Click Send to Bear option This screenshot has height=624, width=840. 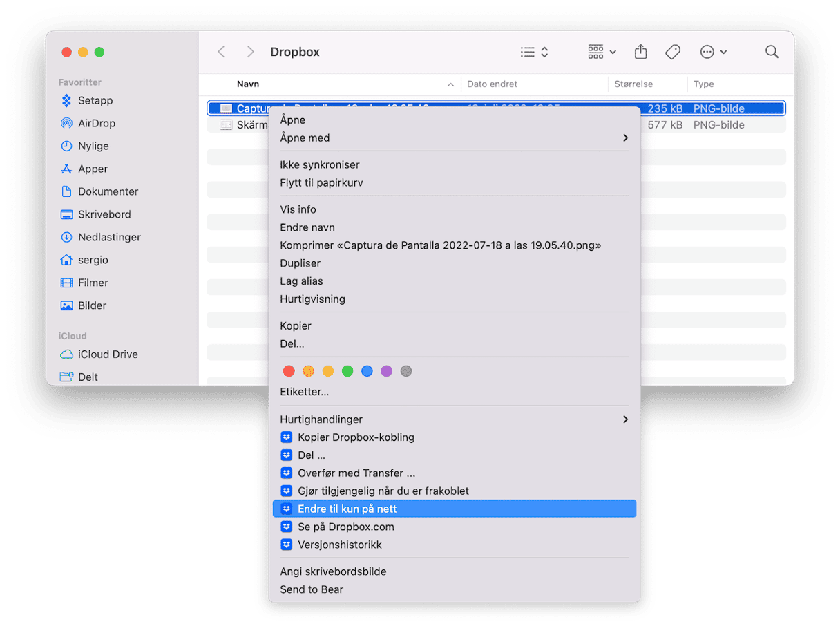312,589
